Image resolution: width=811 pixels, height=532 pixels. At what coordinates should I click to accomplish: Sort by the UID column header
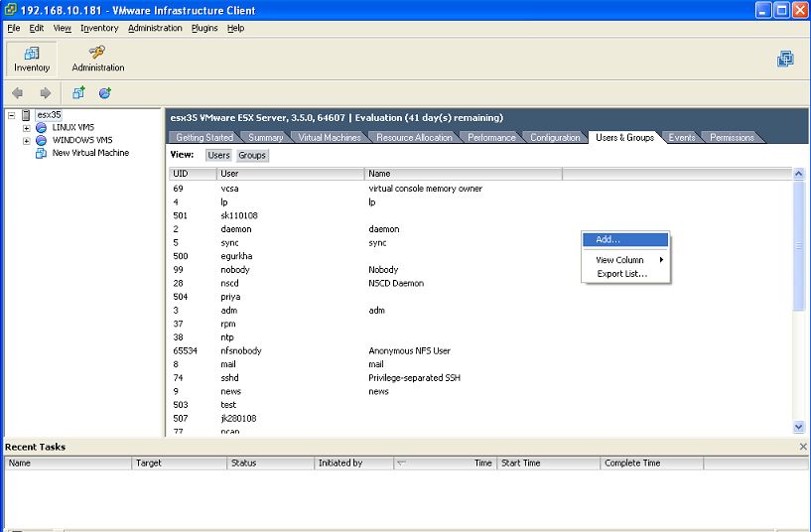coord(193,174)
